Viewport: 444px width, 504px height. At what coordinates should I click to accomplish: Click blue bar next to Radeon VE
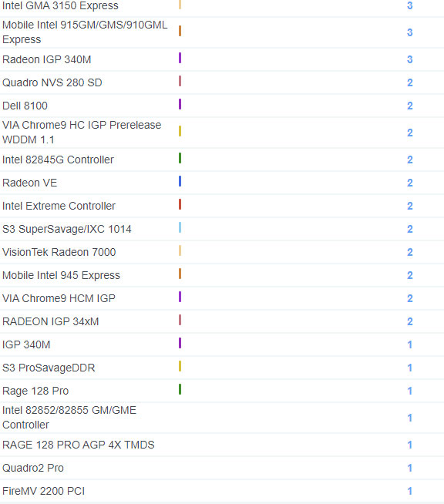coord(180,181)
